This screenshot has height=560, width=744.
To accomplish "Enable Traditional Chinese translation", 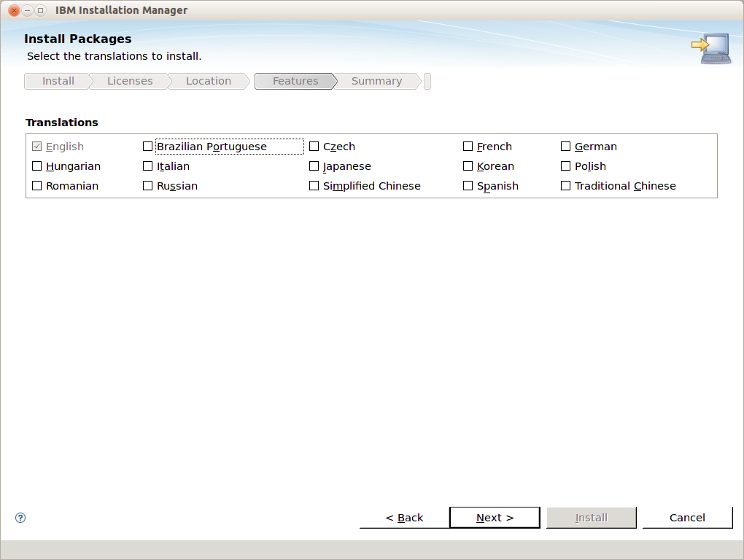I will click(x=565, y=186).
